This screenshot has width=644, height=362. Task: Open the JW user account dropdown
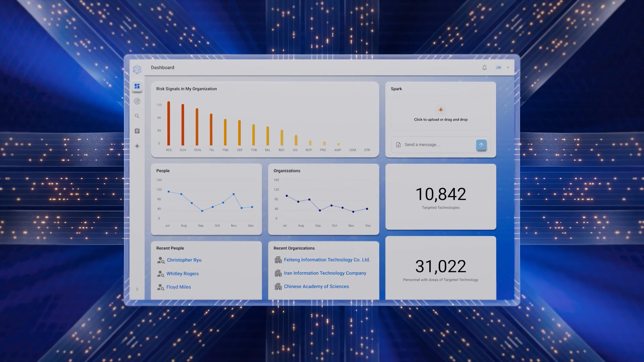pyautogui.click(x=502, y=67)
